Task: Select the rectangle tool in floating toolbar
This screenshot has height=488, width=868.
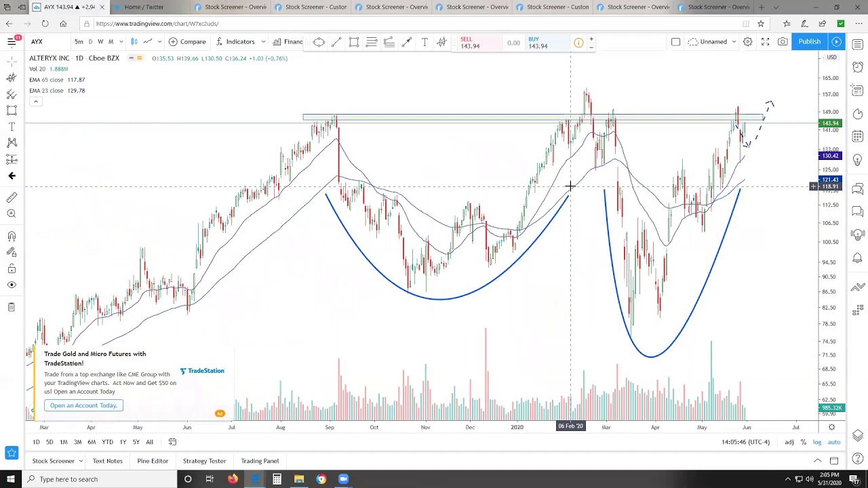Action: click(354, 42)
